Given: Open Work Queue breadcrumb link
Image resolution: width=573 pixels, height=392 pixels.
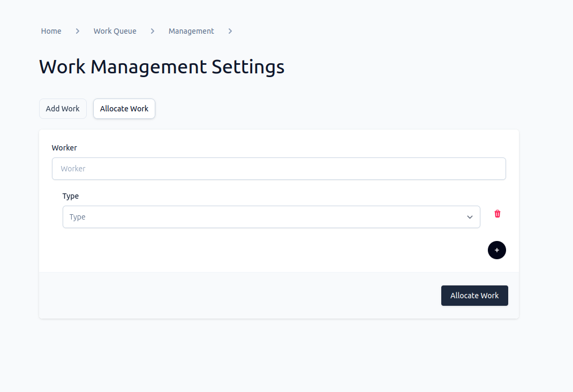Looking at the screenshot, I should pos(115,32).
